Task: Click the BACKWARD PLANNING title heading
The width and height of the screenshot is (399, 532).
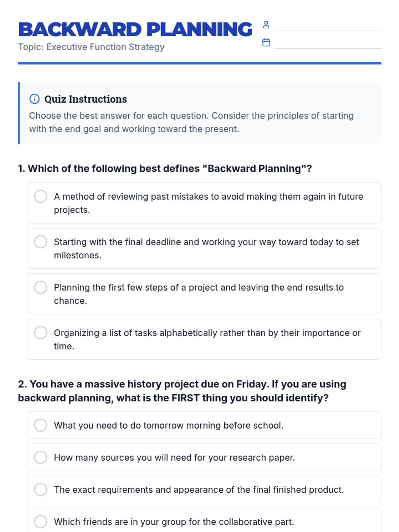Action: tap(135, 29)
